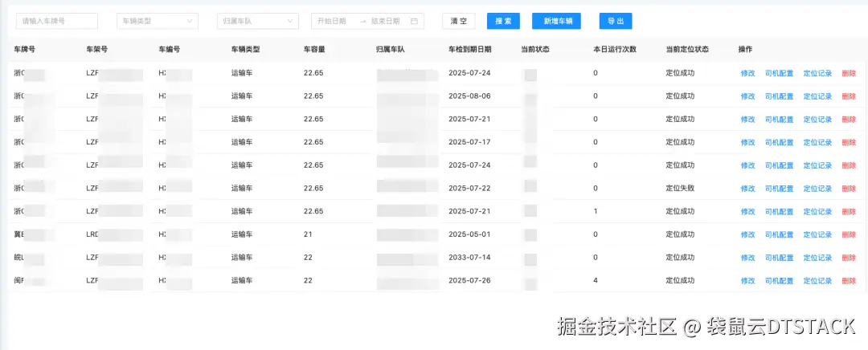Open 定位记录 for the 2033-07-14 row
The width and height of the screenshot is (868, 350).
tap(817, 258)
